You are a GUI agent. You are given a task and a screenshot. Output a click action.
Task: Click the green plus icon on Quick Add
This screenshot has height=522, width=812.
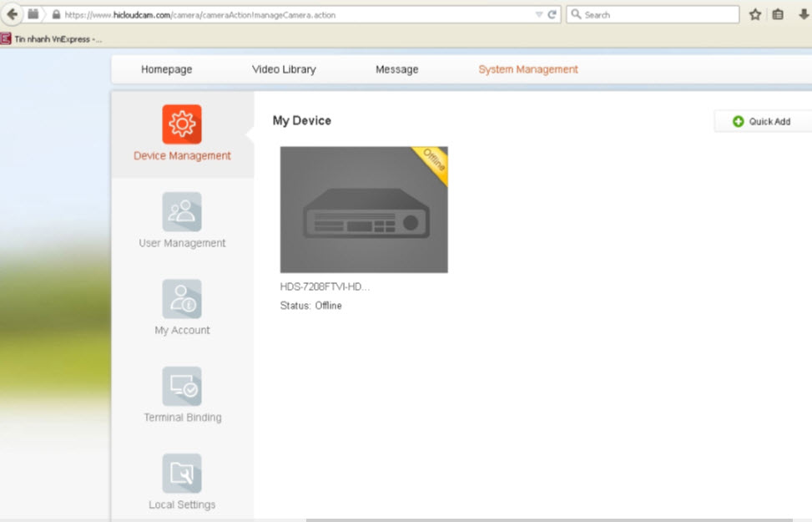click(x=739, y=121)
